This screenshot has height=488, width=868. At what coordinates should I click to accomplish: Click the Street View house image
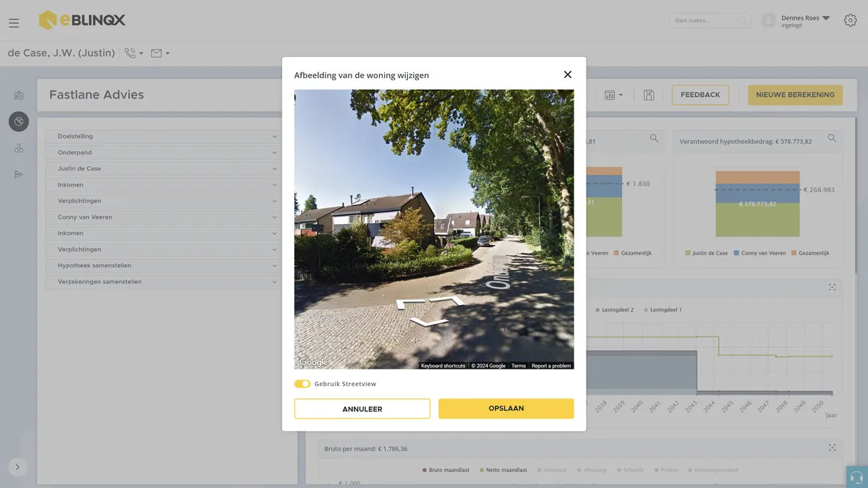click(434, 229)
